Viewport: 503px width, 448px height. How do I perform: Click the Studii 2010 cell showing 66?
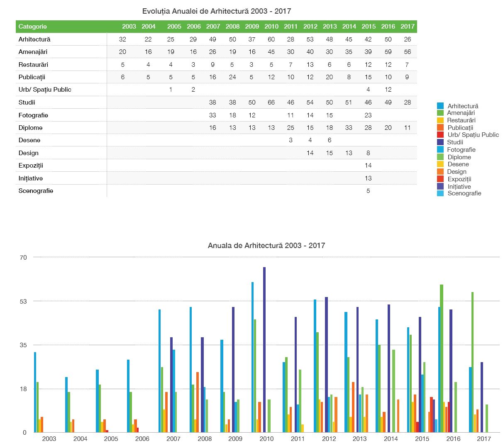(x=271, y=102)
